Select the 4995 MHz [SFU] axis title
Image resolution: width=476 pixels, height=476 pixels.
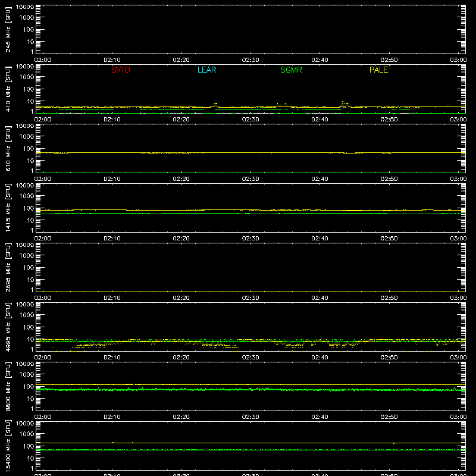[8, 327]
